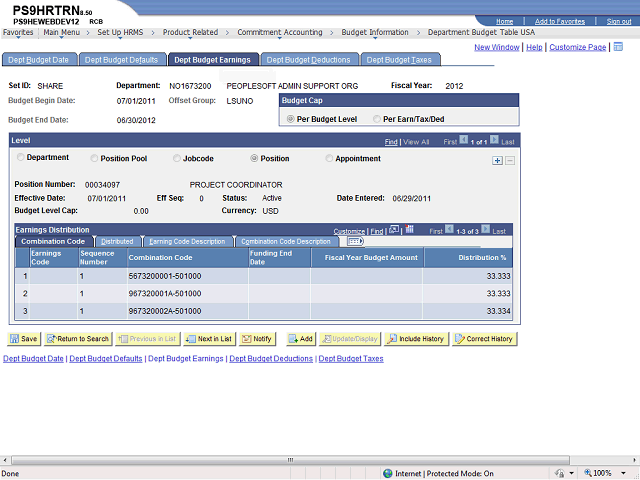Image resolution: width=640 pixels, height=480 pixels.
Task: Open the page layout icon beside Customize Page
Action: click(618, 47)
